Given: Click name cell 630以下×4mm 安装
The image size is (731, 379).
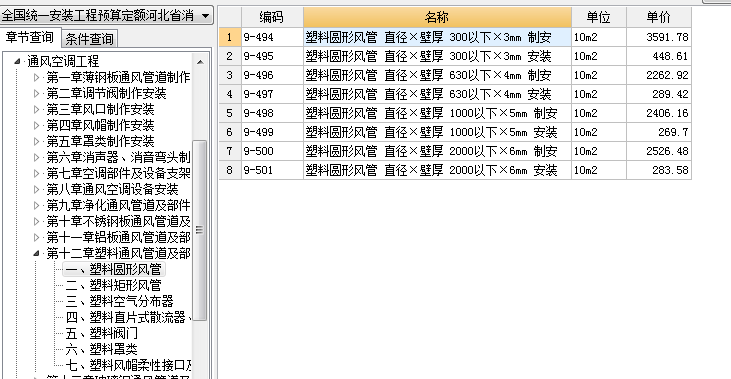Looking at the screenshot, I should pos(437,94).
